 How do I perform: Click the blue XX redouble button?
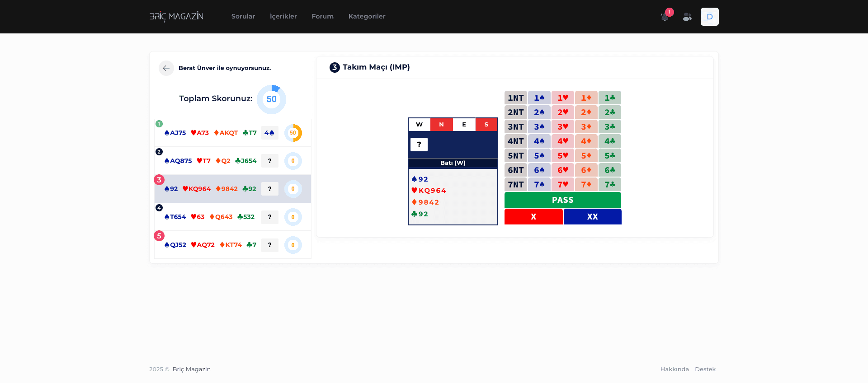592,216
